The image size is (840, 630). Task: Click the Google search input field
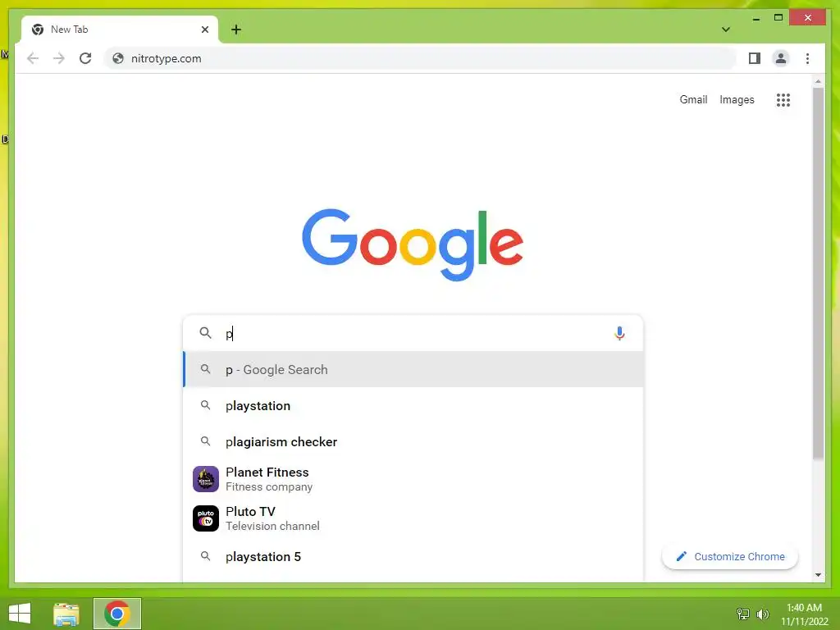click(413, 333)
